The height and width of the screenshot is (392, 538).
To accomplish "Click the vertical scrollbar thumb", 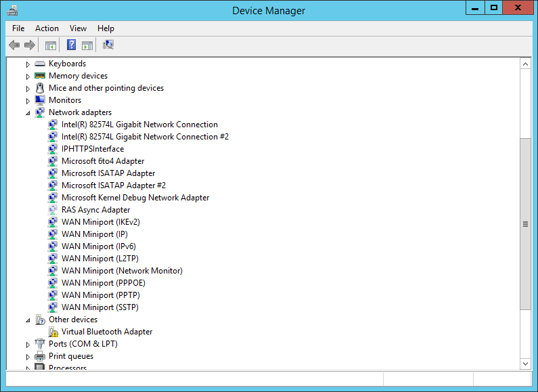I will (x=525, y=224).
